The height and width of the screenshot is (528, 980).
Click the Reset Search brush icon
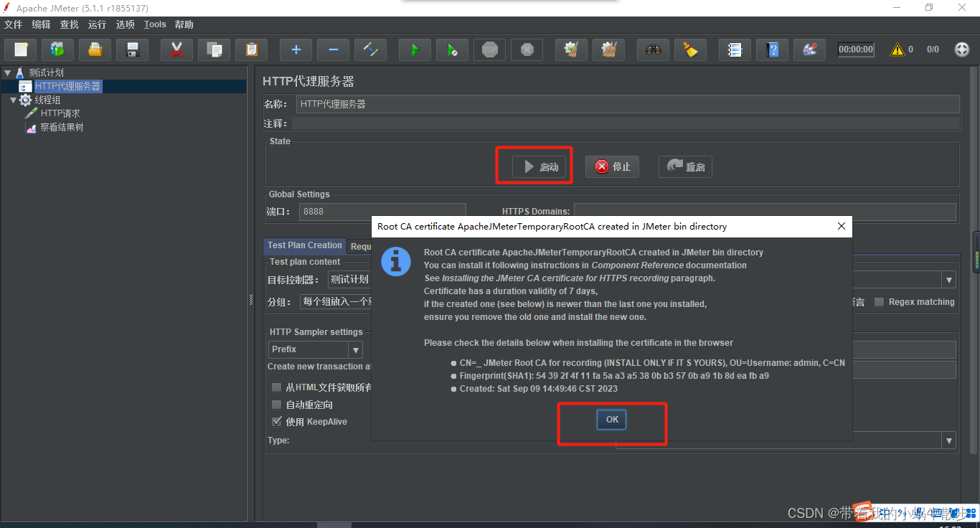[690, 49]
